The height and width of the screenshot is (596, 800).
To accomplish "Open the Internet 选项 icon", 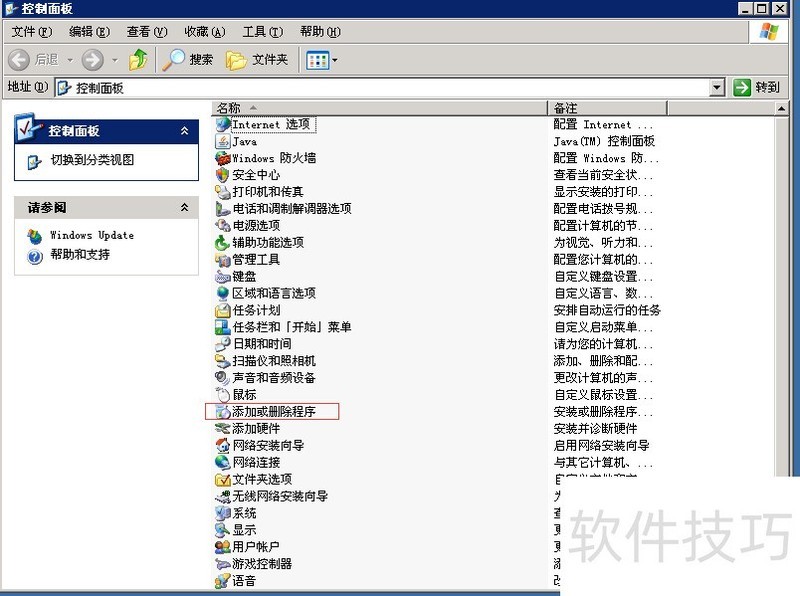I will (x=222, y=124).
